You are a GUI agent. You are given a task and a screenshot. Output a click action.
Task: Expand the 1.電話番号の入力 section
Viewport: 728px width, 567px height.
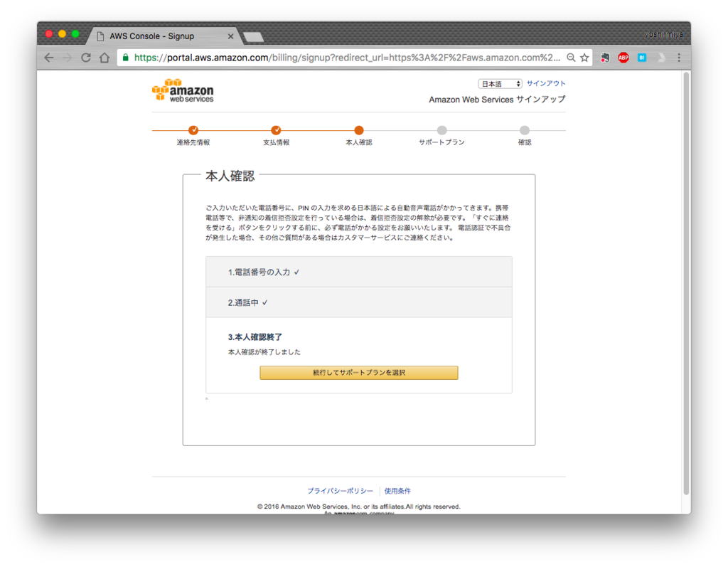[359, 272]
